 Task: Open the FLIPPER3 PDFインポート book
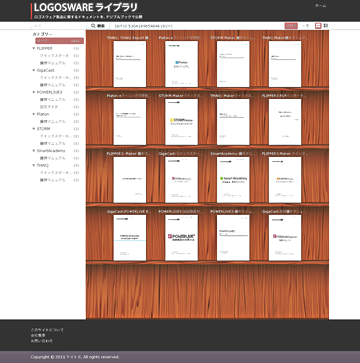[285, 122]
